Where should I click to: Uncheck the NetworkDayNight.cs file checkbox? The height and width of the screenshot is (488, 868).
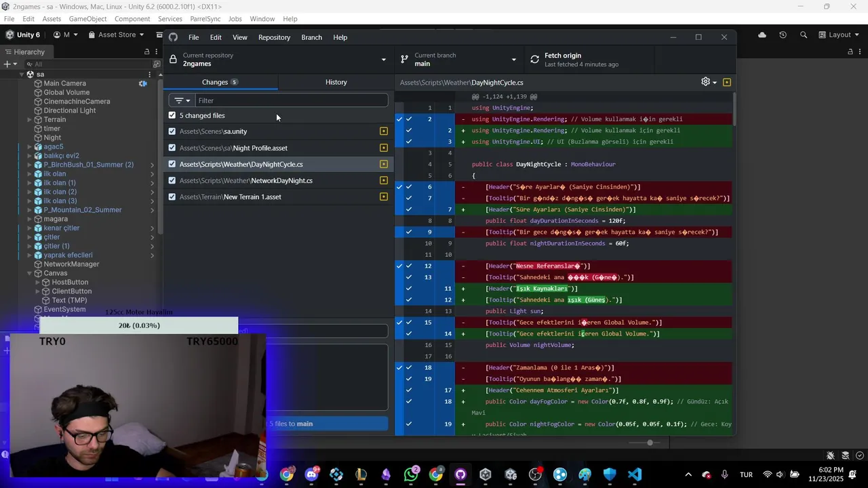point(172,180)
